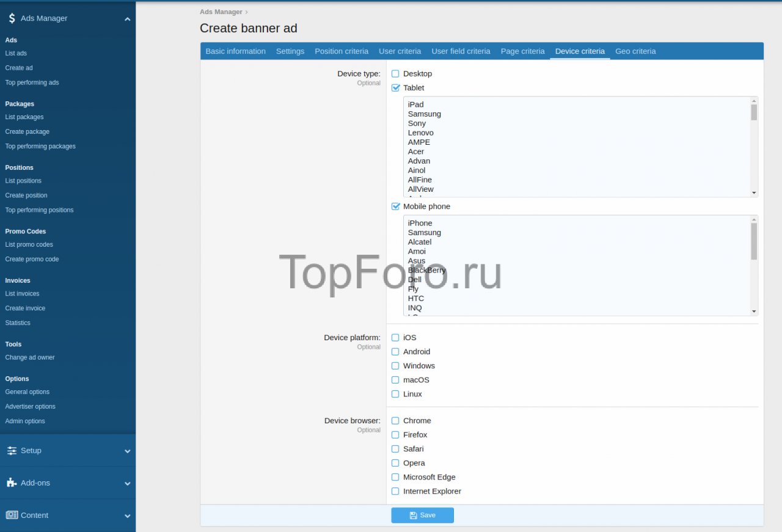This screenshot has width=782, height=532.
Task: Uncheck the Tablet device type checkbox
Action: (x=395, y=88)
